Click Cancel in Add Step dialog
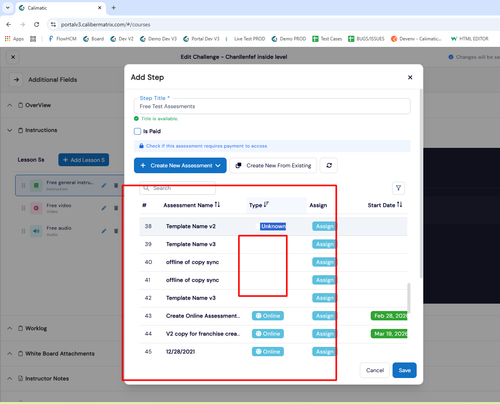 click(x=375, y=370)
